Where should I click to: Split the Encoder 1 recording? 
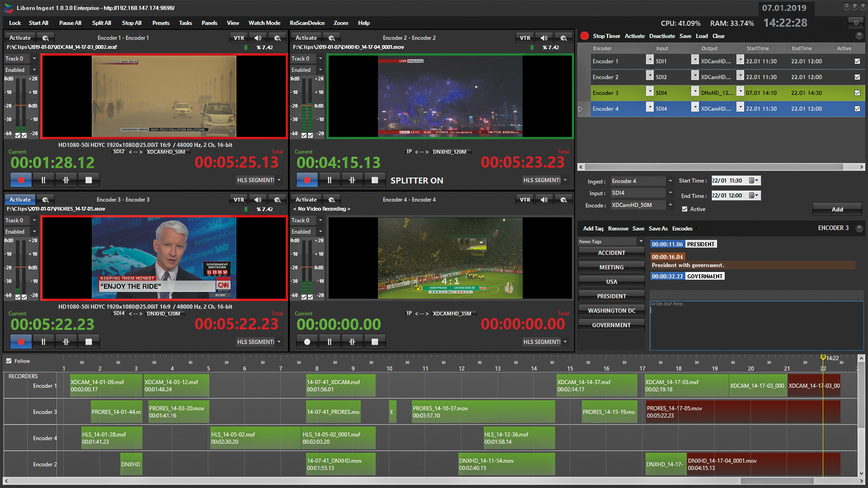[66, 180]
